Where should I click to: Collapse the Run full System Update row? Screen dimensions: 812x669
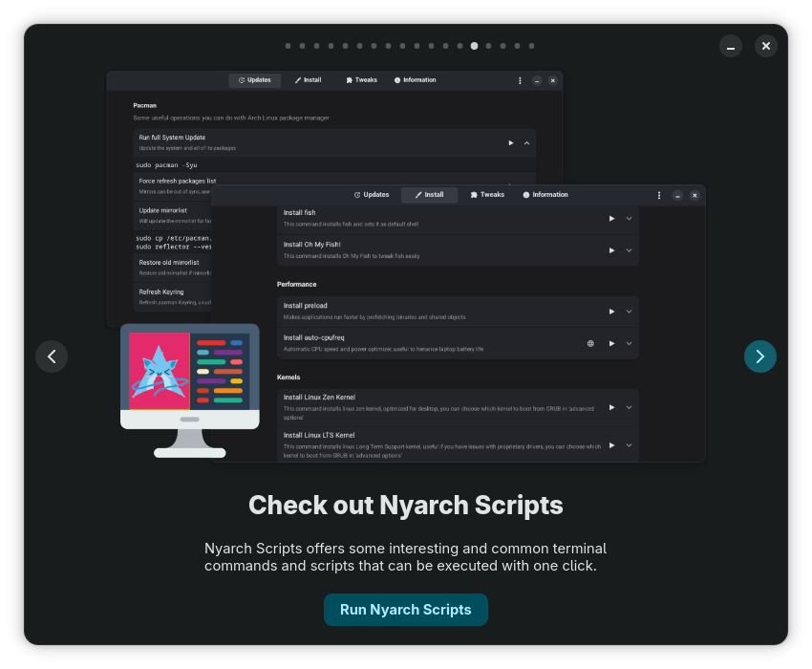526,143
